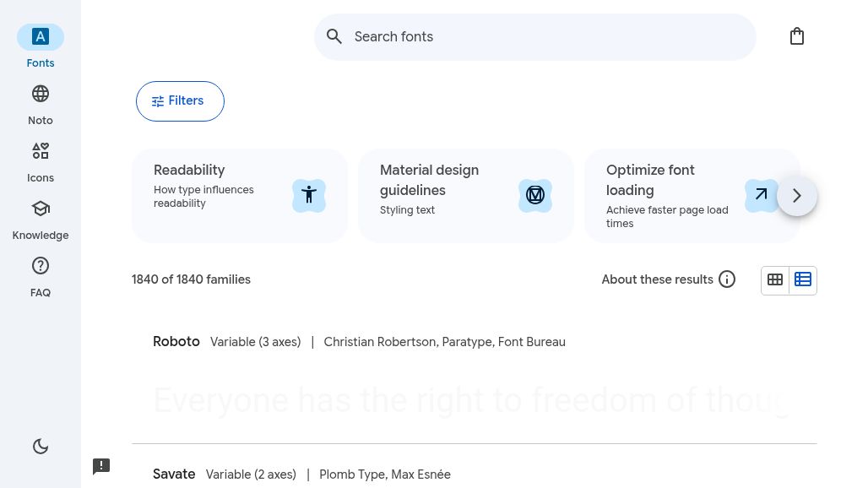The width and height of the screenshot is (868, 488).
Task: Open the Material design guidelines card
Action: 466,195
